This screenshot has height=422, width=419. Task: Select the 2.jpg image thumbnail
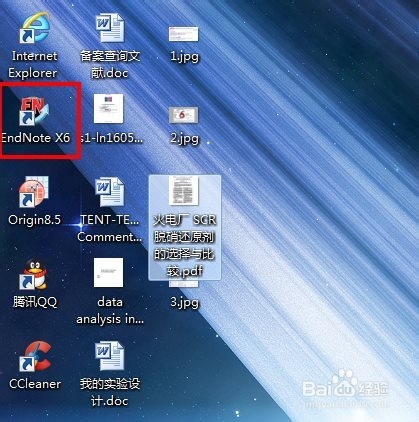(x=184, y=115)
